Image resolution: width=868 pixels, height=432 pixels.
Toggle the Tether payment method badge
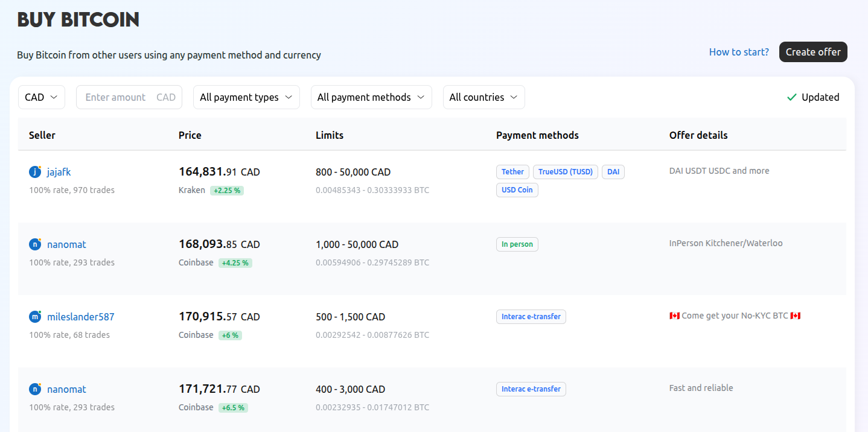[512, 171]
